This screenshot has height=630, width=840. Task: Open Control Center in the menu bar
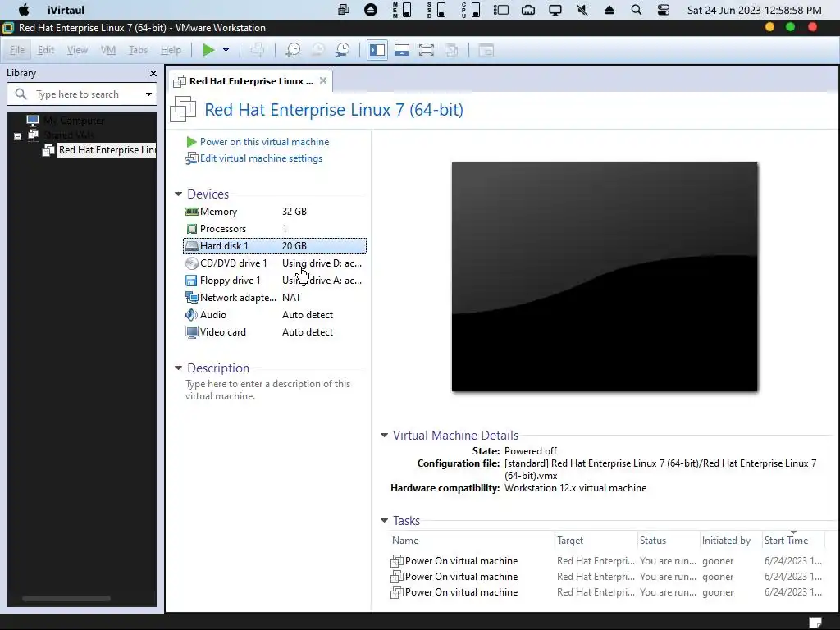[663, 10]
